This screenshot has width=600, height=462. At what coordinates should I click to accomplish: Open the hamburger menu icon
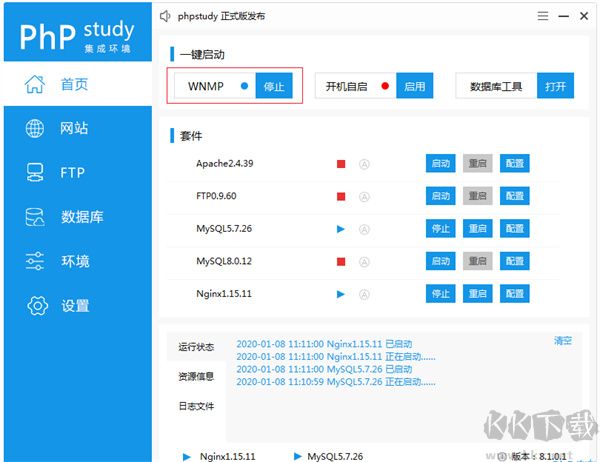pyautogui.click(x=543, y=16)
